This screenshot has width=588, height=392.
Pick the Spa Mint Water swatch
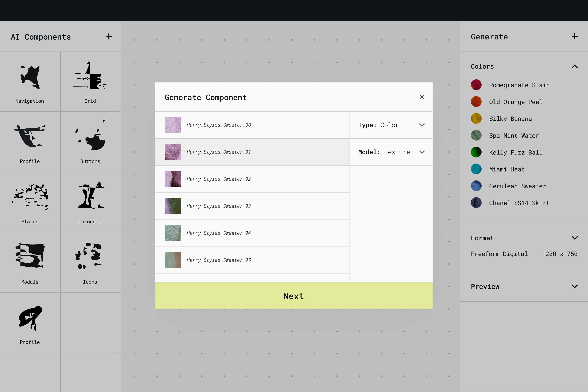(x=476, y=136)
